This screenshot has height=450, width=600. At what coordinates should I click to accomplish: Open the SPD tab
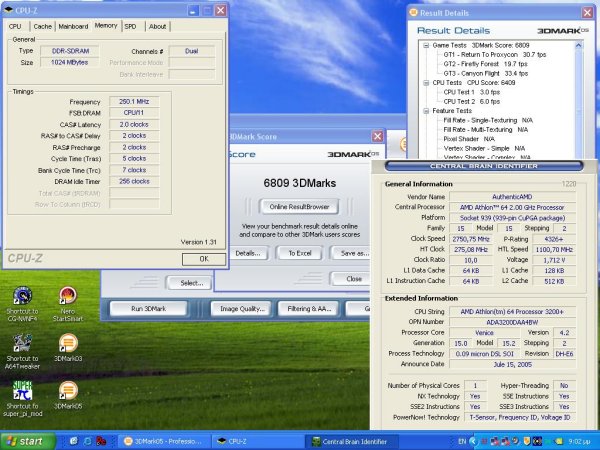pos(130,26)
